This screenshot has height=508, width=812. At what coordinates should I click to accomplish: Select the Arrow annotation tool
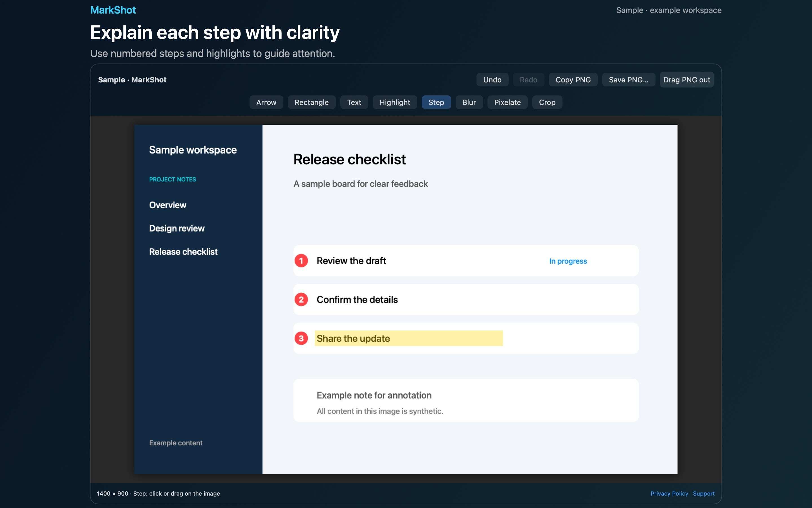266,102
